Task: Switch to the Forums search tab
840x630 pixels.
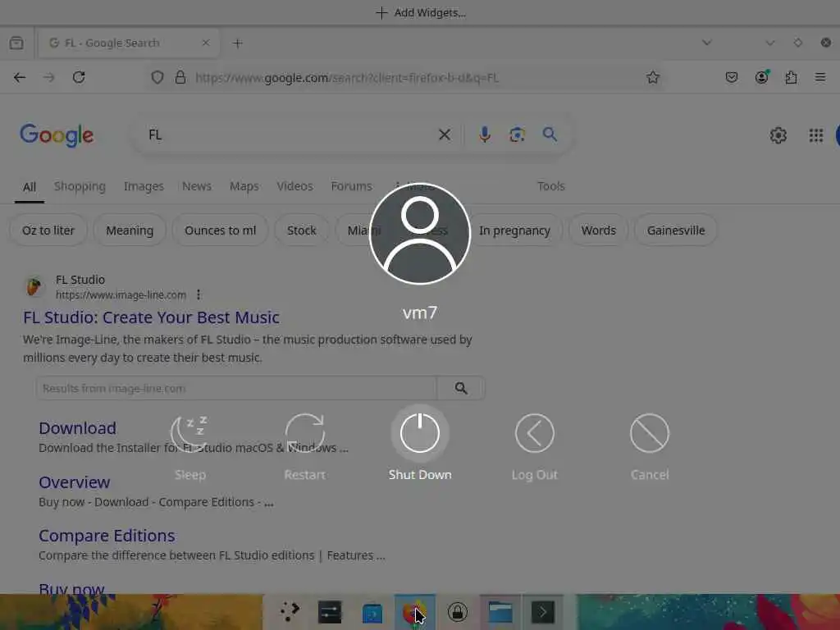Action: pos(351,186)
